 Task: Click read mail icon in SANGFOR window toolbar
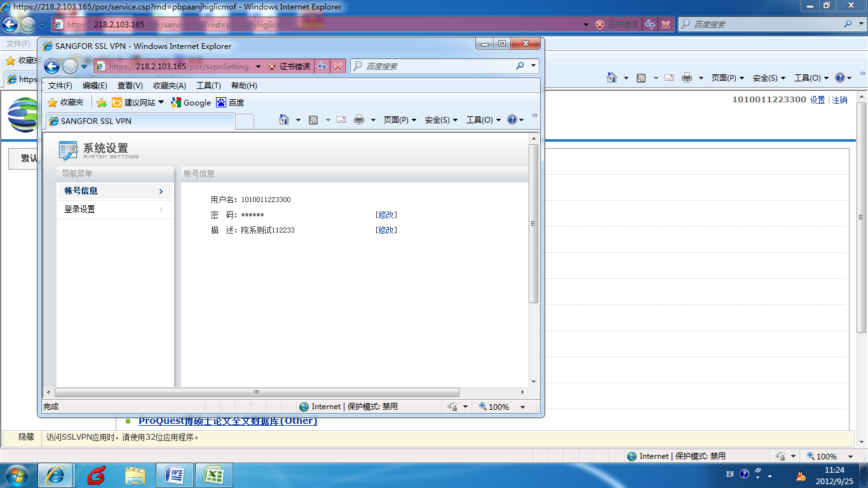(x=341, y=119)
